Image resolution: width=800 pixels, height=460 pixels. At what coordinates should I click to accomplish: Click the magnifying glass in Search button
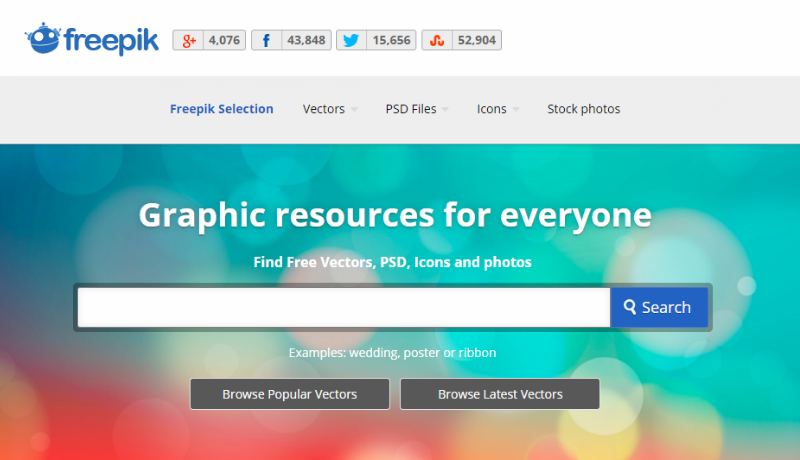pos(629,308)
